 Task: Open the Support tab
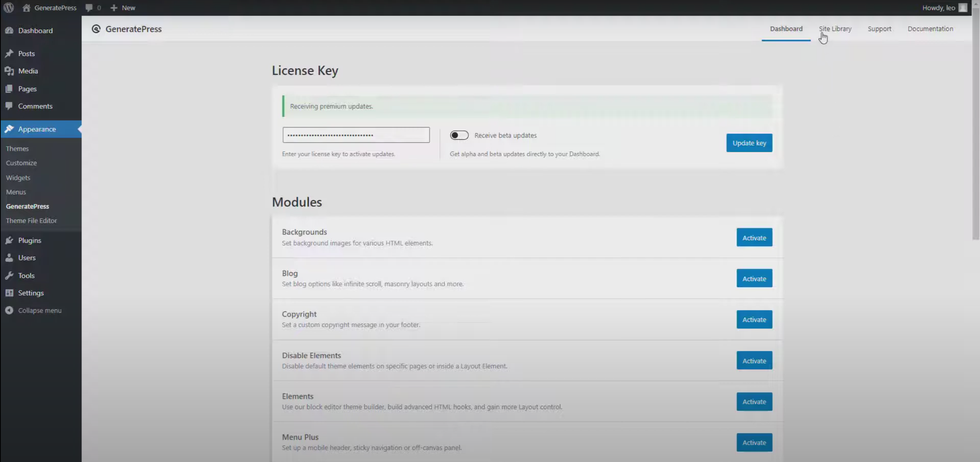coord(879,29)
